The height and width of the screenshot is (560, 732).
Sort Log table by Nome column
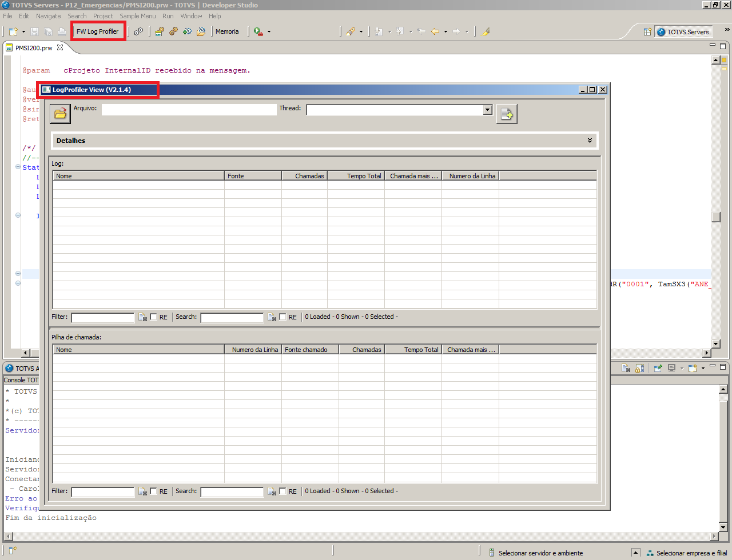pyautogui.click(x=138, y=176)
